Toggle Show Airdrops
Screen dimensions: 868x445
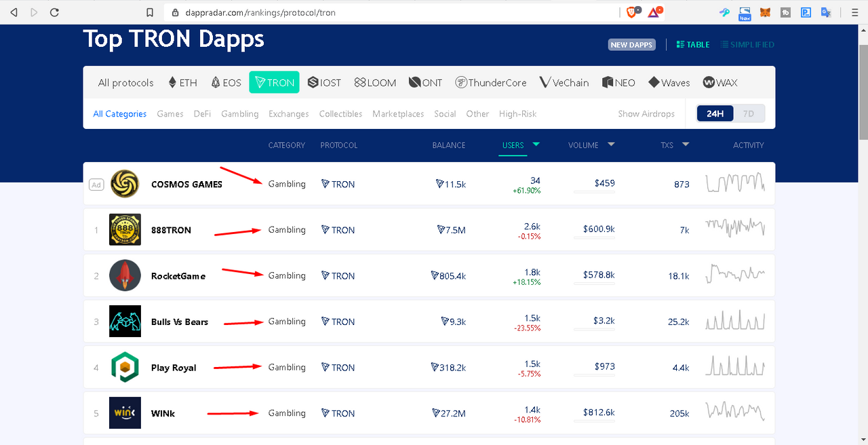coord(646,114)
